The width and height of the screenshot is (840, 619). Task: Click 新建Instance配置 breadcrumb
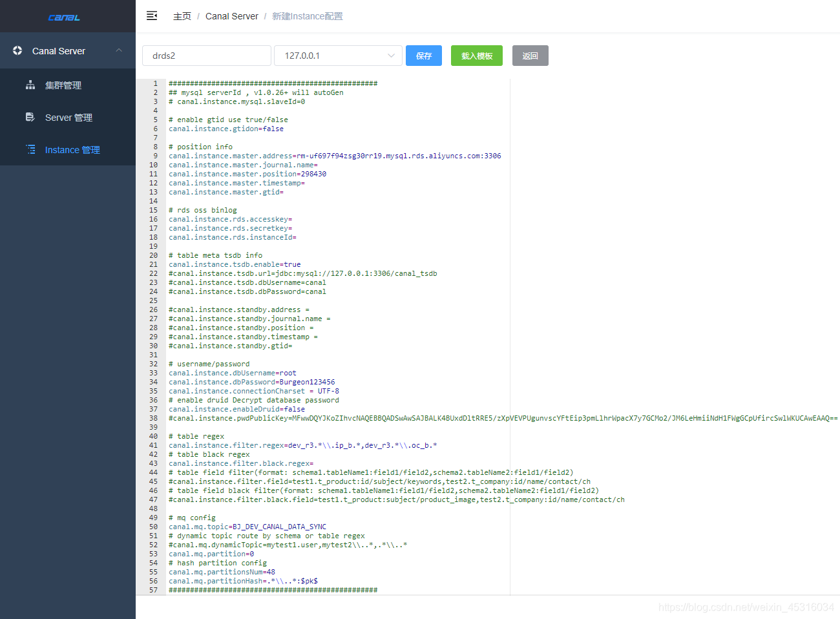pos(308,16)
